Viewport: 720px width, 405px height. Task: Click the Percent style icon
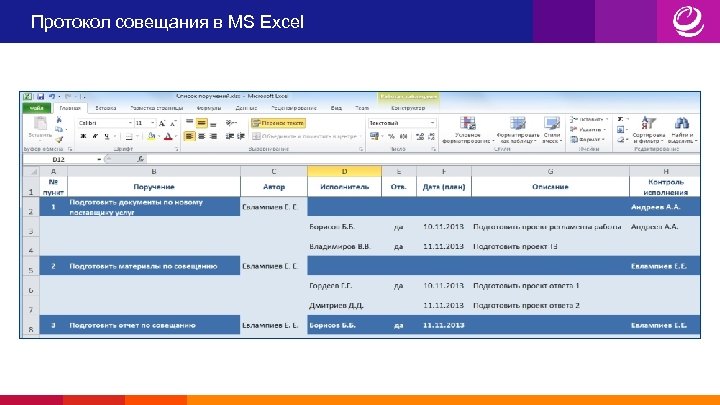pyautogui.click(x=392, y=136)
